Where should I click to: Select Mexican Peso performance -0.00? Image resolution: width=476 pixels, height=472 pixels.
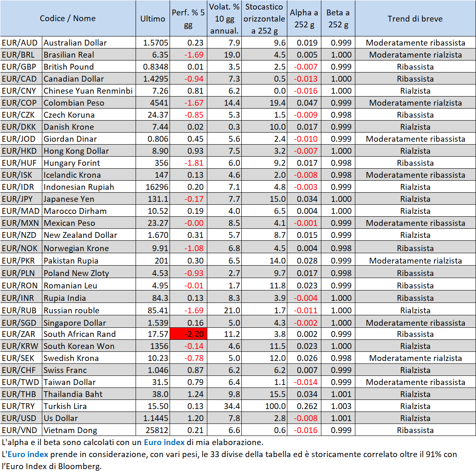188,223
